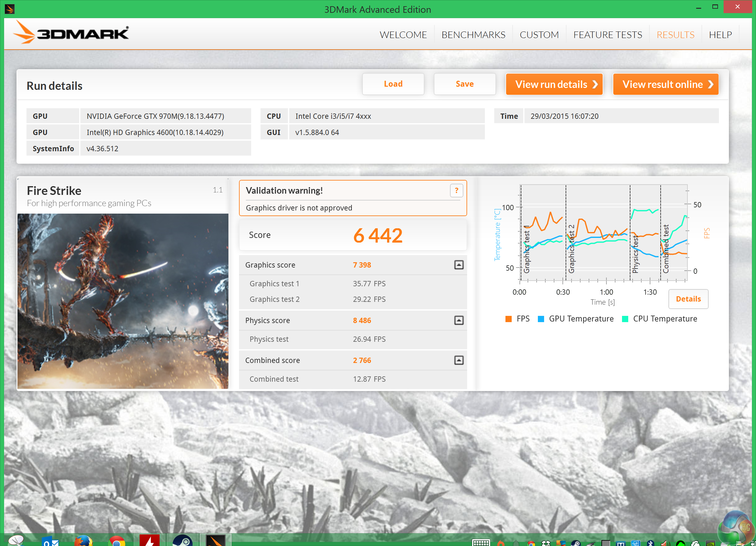Go to the Custom tab
The width and height of the screenshot is (756, 546).
point(539,35)
